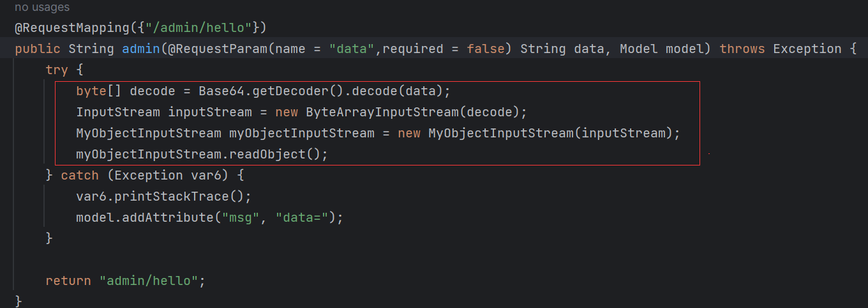Click the catch keyword
This screenshot has width=868, height=308.
(80, 175)
